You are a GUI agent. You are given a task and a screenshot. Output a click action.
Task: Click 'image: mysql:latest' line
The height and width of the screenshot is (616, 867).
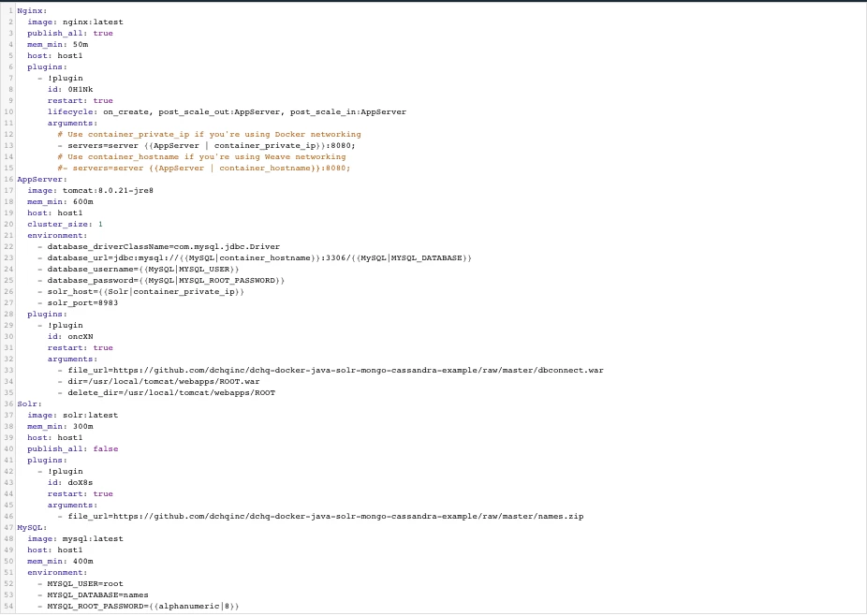point(75,539)
